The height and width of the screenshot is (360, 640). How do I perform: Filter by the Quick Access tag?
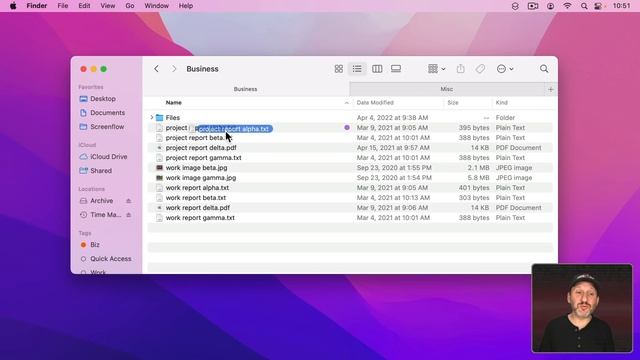(111, 259)
